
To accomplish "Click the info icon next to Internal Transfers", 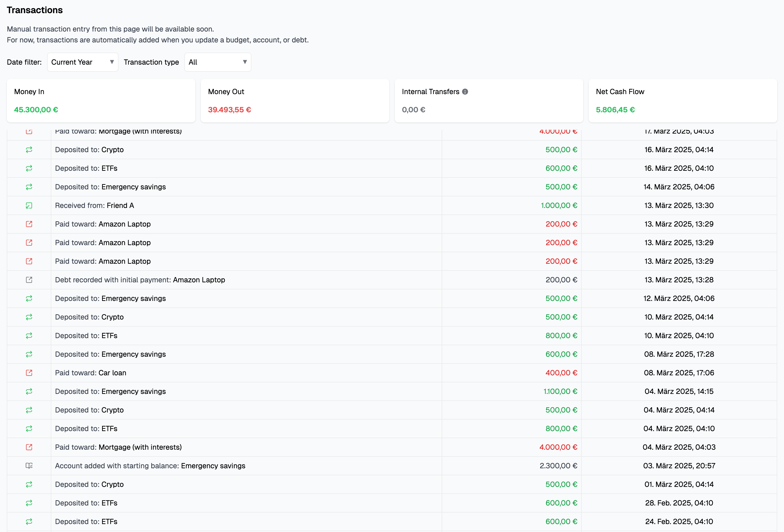I will coord(465,92).
